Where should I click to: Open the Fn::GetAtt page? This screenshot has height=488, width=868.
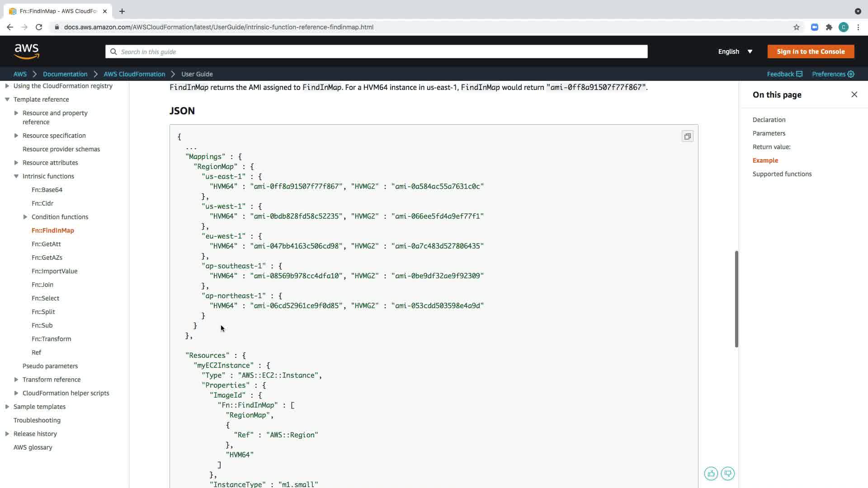pos(46,244)
